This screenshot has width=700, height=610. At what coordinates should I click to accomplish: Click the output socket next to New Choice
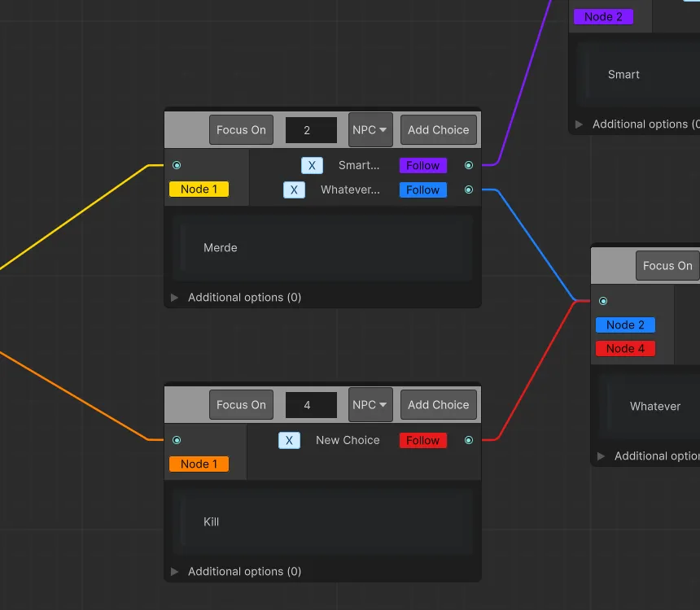pos(469,440)
